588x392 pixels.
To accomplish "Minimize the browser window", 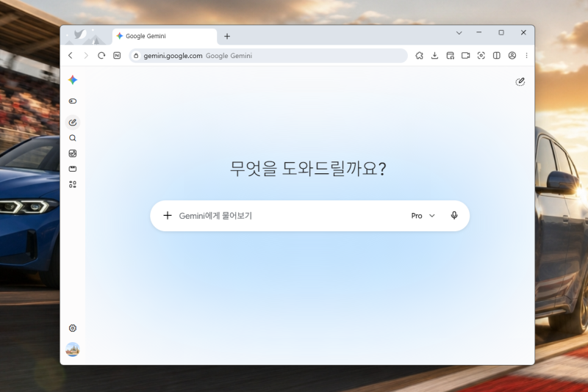I will click(479, 32).
